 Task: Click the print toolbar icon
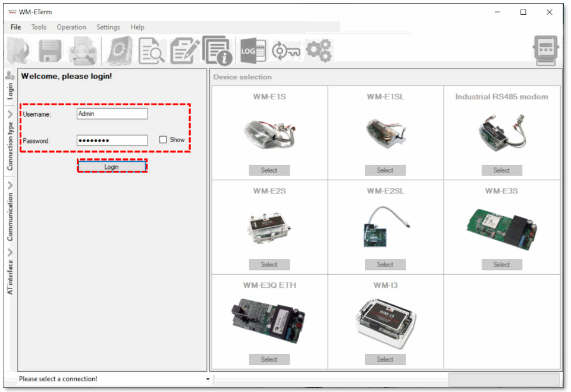pos(83,50)
